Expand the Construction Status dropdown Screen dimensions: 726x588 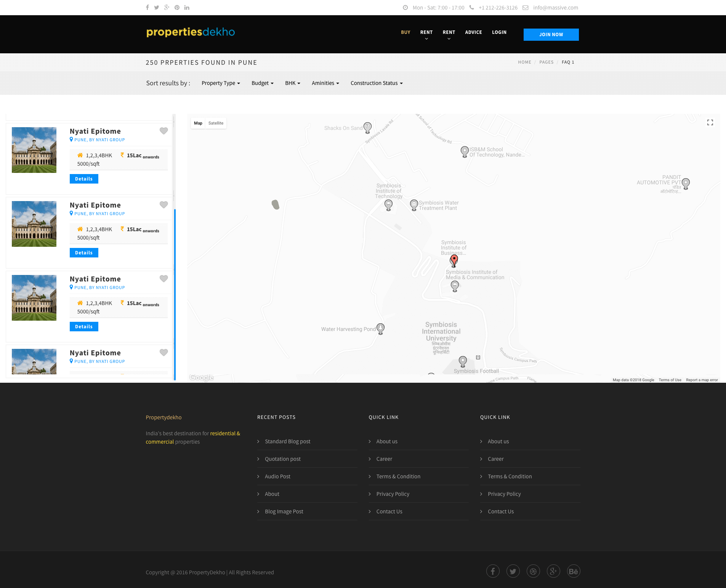tap(376, 83)
